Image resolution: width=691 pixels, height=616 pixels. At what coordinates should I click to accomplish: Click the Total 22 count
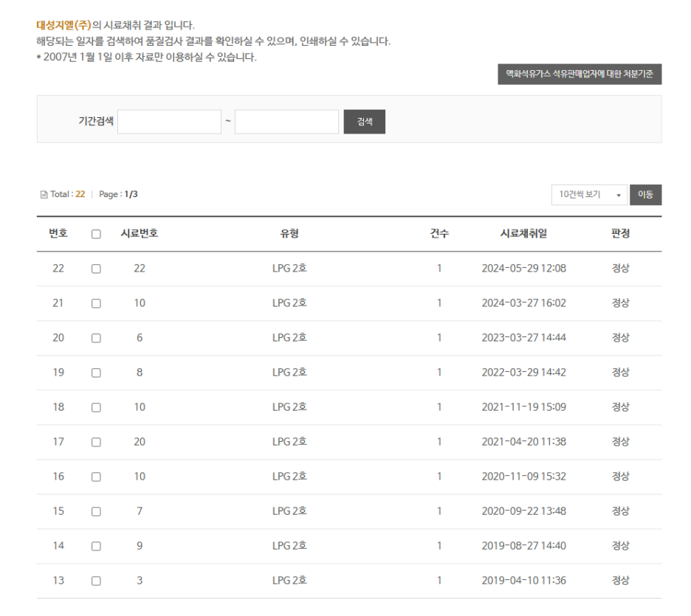click(x=67, y=194)
